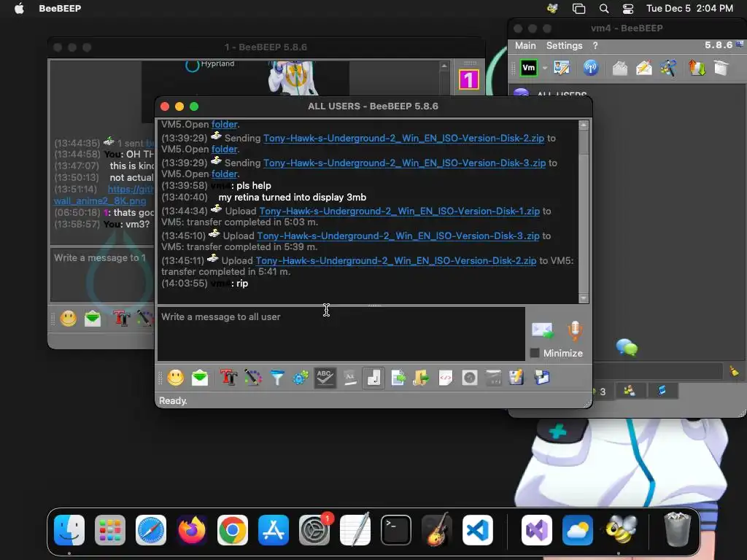Click the broom clear icon in vm4 window
The width and height of the screenshot is (747, 560).
[x=734, y=371]
